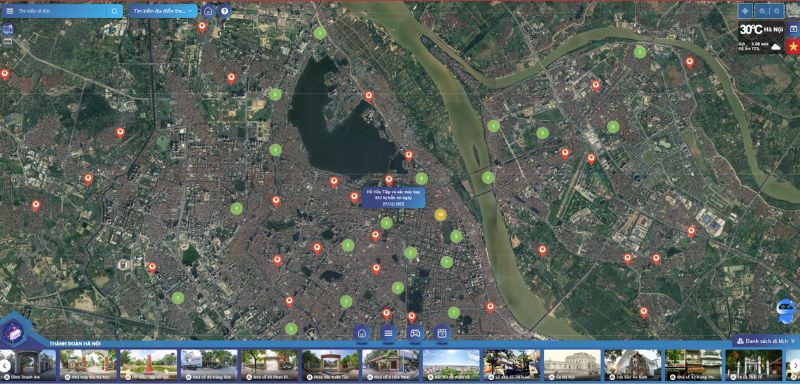Select the left option in the top-right view switcher
Screen dimensions: 800x384
762,11
